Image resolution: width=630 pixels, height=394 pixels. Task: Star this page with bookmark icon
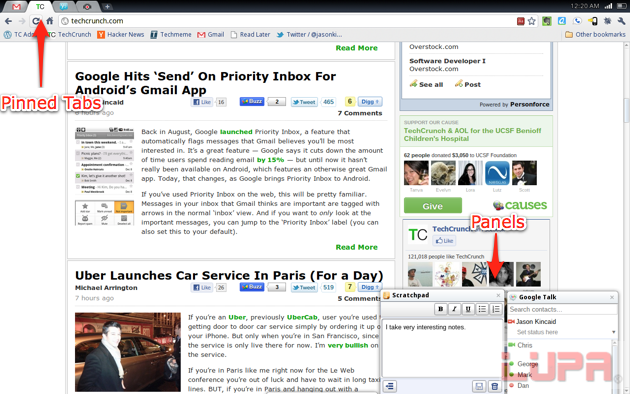pyautogui.click(x=532, y=21)
